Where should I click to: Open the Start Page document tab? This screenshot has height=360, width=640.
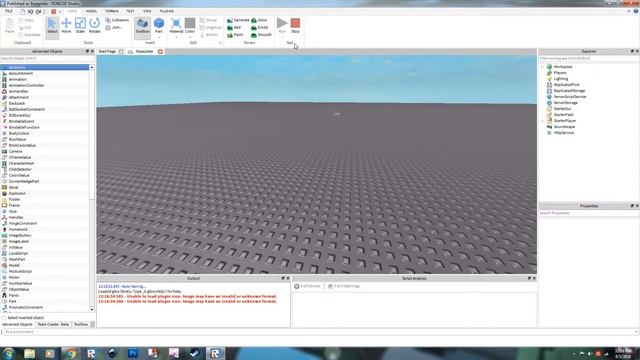[107, 51]
